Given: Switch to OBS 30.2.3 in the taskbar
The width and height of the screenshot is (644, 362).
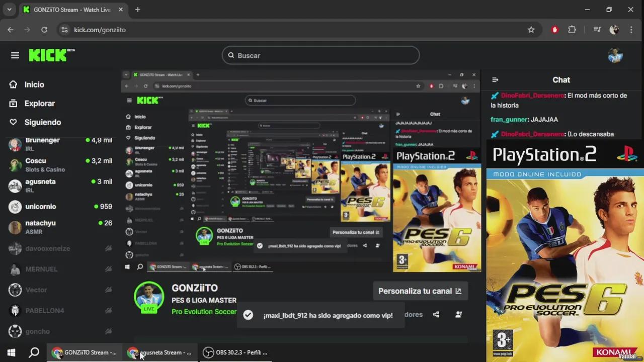Looking at the screenshot, I should coord(235,352).
